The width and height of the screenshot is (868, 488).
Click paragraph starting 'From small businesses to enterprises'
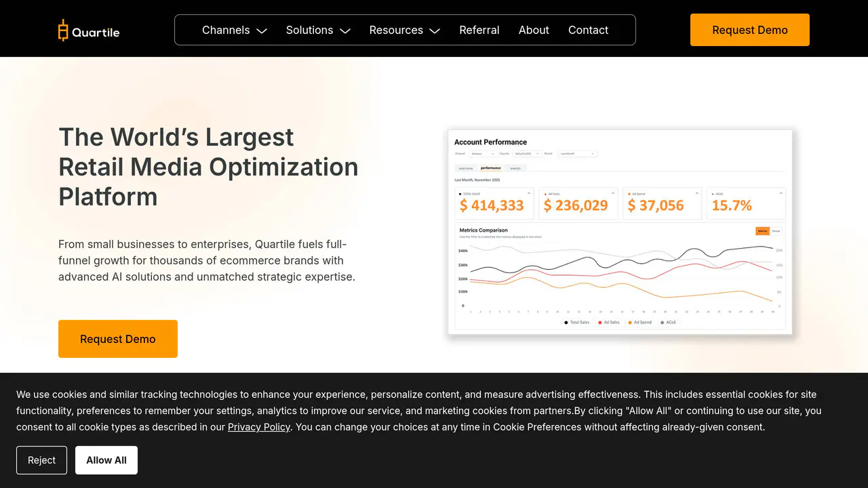[x=207, y=260]
